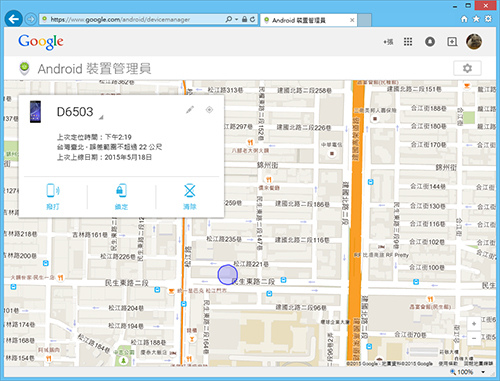Open favorites star icon

point(476,19)
